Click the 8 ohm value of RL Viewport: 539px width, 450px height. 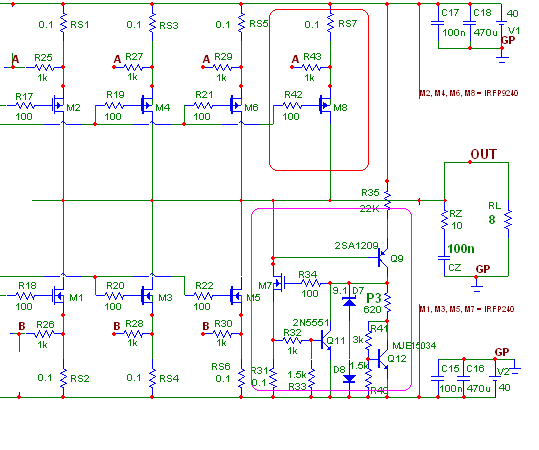(492, 219)
